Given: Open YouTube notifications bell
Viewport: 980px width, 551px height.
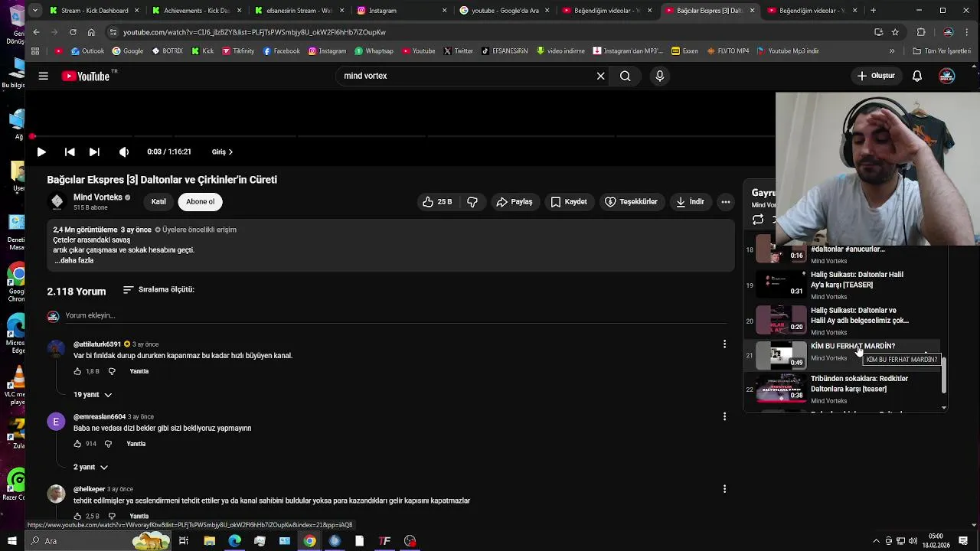Looking at the screenshot, I should [x=917, y=76].
